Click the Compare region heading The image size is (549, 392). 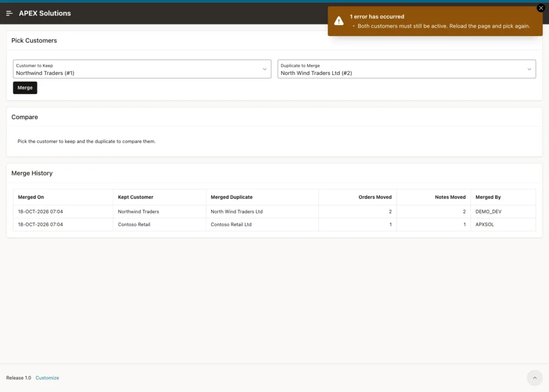25,117
